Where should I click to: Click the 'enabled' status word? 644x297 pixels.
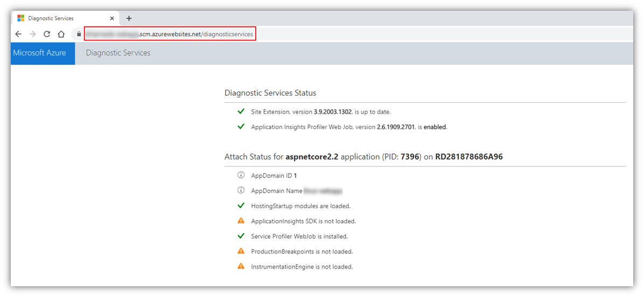point(435,127)
